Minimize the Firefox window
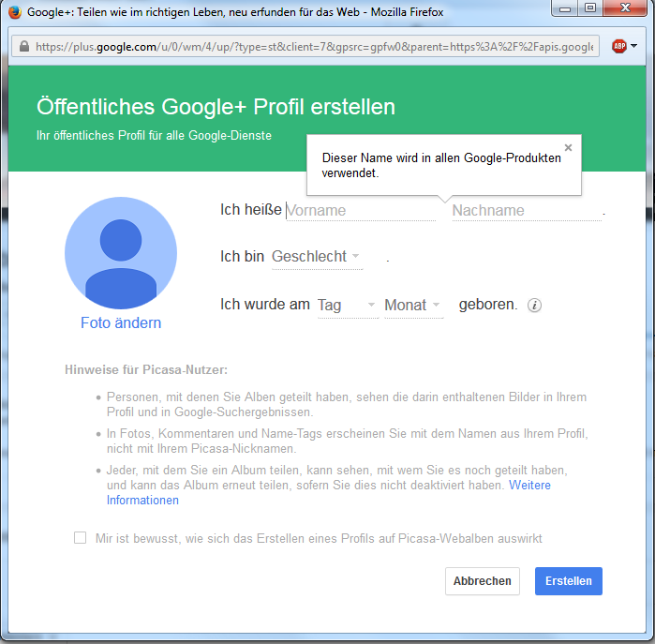655x644 pixels. click(x=565, y=8)
